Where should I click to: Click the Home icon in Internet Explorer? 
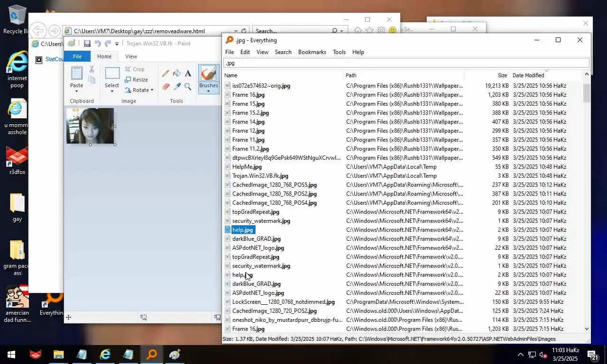[358, 30]
